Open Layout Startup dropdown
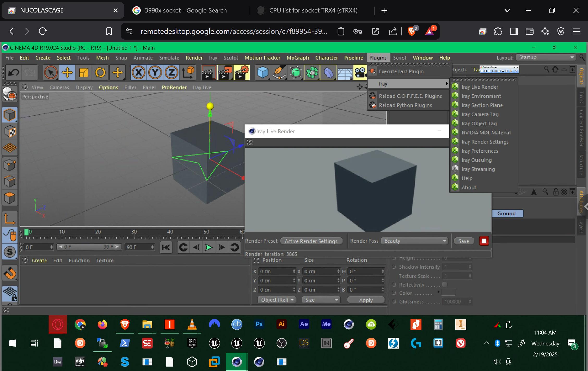Viewport: 588px width, 371px height. 546,57
